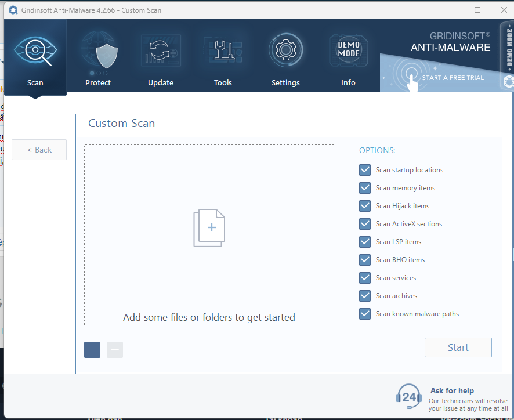
Task: Toggle Scan archives checkbox
Action: click(x=365, y=296)
